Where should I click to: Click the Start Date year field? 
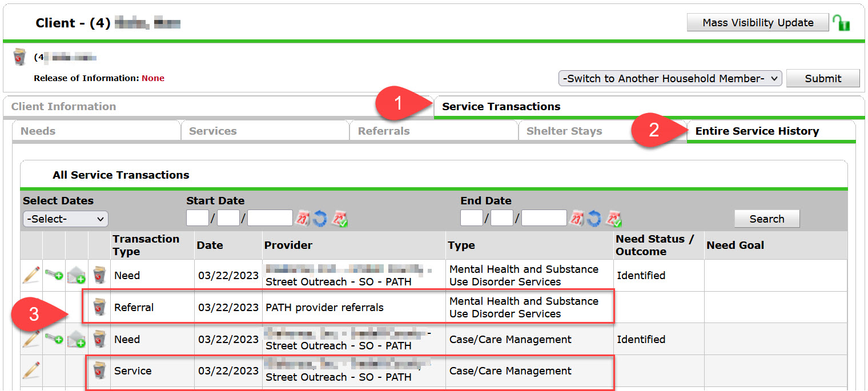pyautogui.click(x=270, y=218)
